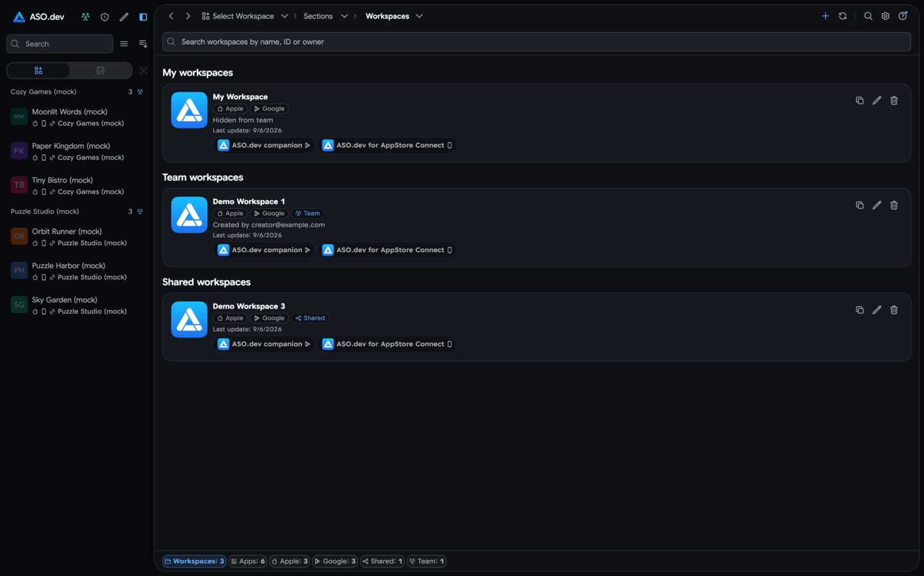Open search via top-right magnifier icon
Screen dimensions: 924x576
[x=868, y=16]
